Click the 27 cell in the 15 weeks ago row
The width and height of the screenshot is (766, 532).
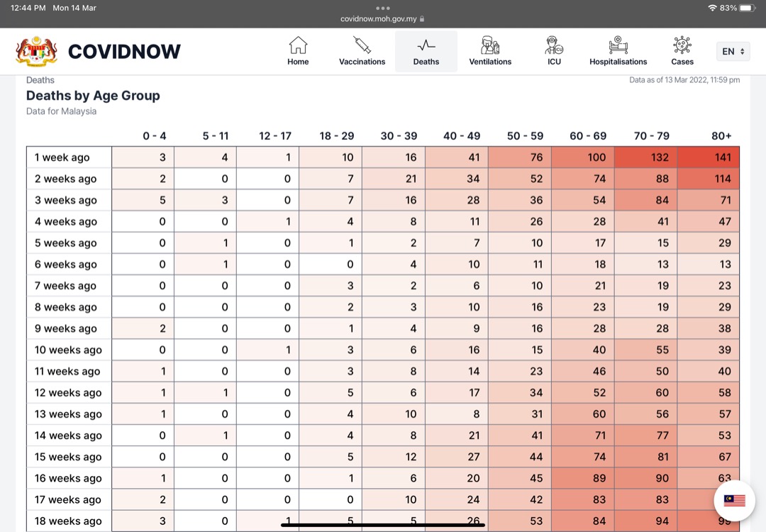(457, 457)
